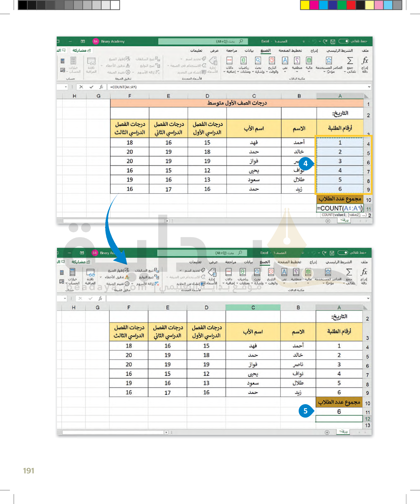This screenshot has width=420, height=504.
Task: Open Name Manager icon in bottom window
Action: coord(212,273)
